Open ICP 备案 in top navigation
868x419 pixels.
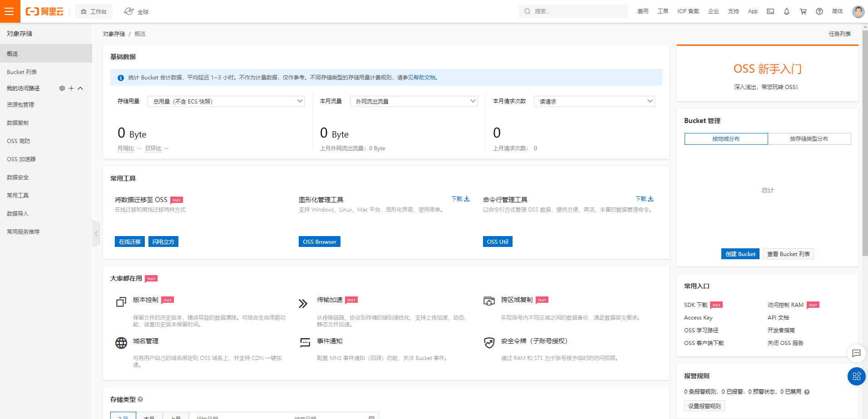(688, 11)
